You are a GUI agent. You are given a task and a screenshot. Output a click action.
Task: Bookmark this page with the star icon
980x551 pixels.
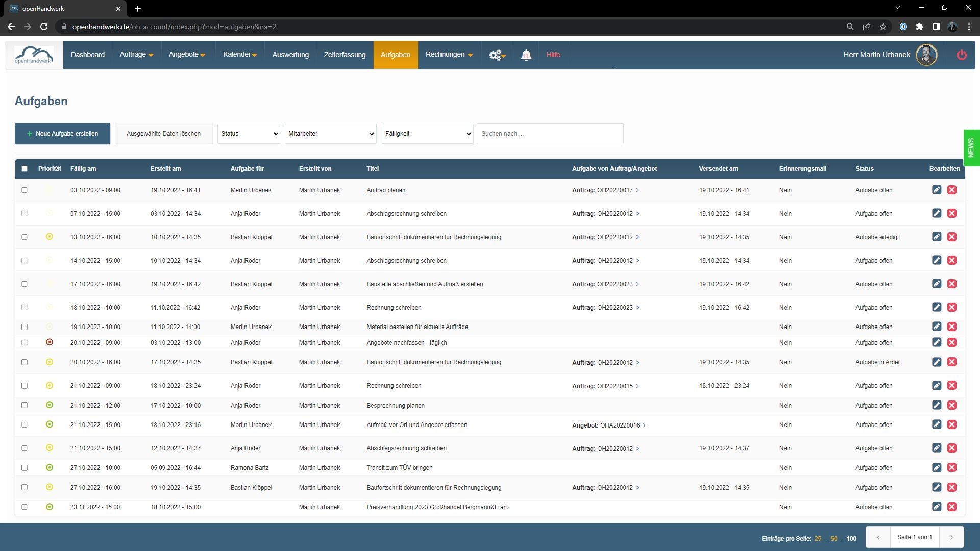(x=883, y=27)
